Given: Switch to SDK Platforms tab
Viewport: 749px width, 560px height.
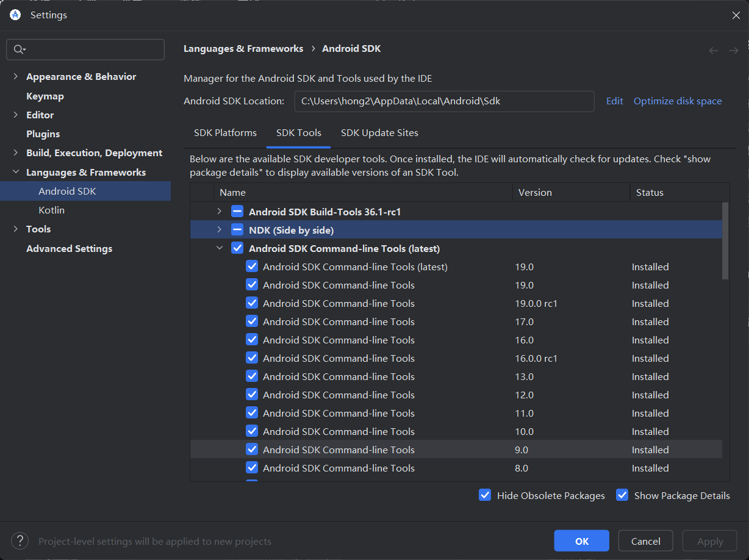Looking at the screenshot, I should [x=225, y=133].
